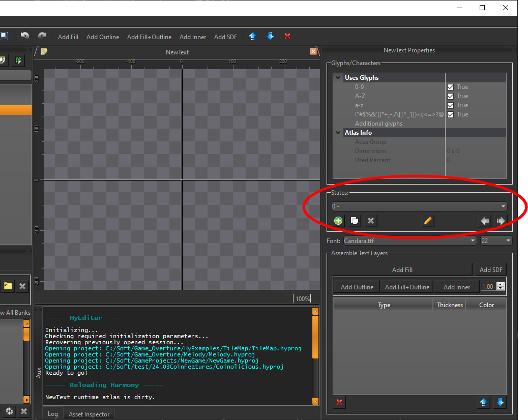Toggle the A-Z glyphs checkbox
The height and width of the screenshot is (420, 528).
point(450,96)
